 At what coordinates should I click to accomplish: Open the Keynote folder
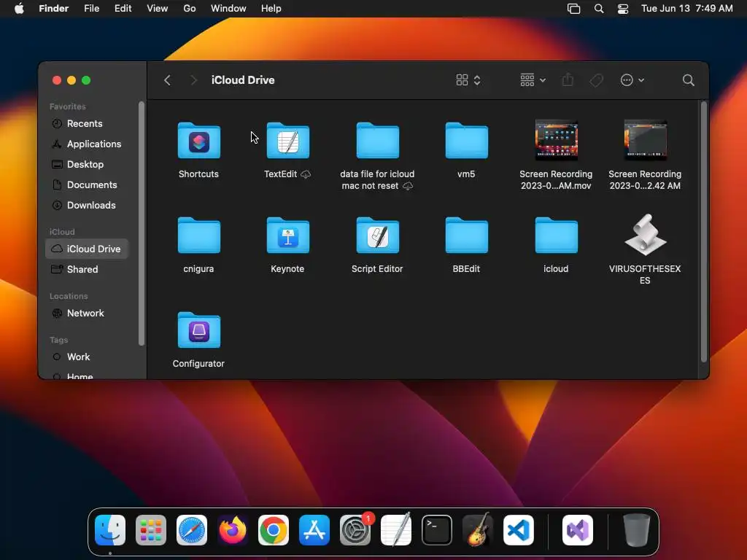click(x=287, y=236)
